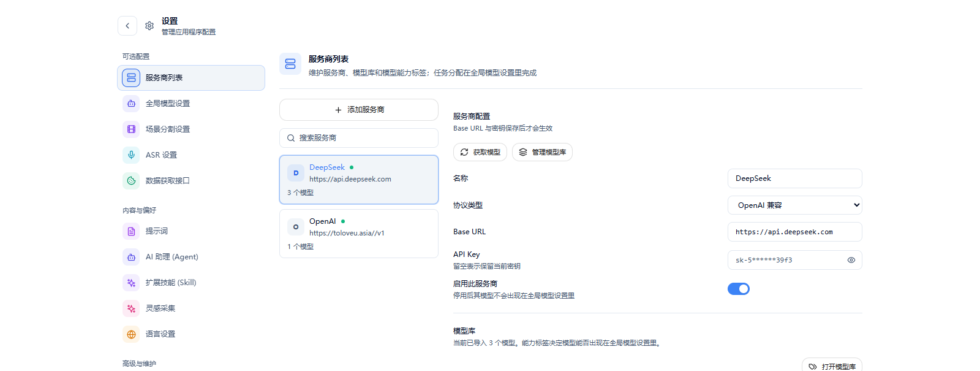980x371 pixels.
Task: Open 场景分割设置 in the sidebar
Action: tap(191, 129)
